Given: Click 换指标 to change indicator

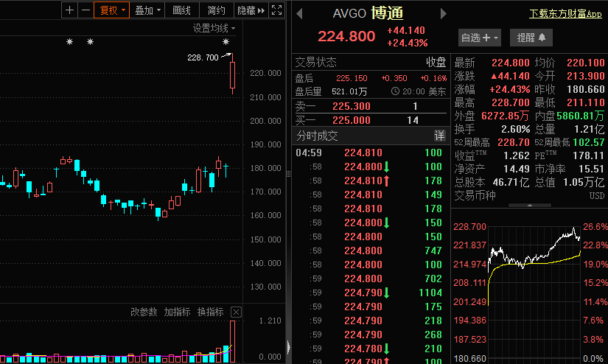Looking at the screenshot, I should (211, 312).
